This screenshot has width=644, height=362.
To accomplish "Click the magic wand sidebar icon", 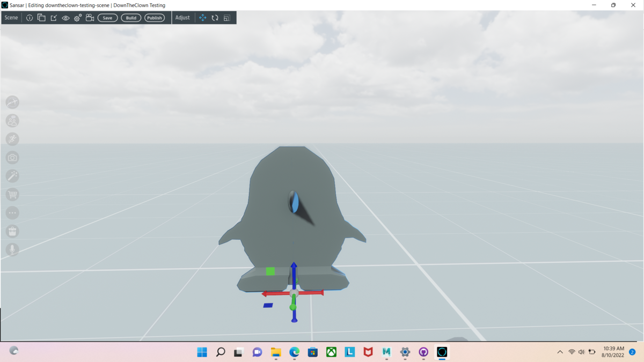I will click(12, 176).
